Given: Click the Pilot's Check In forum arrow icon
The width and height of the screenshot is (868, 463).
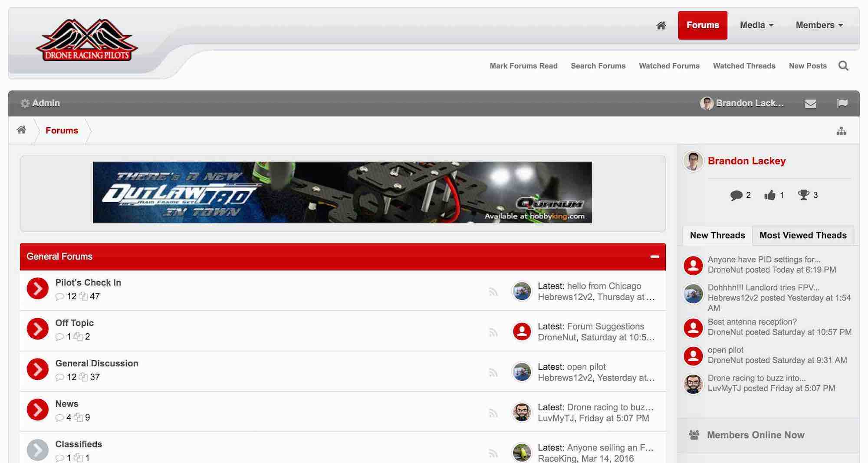Looking at the screenshot, I should [x=37, y=289].
